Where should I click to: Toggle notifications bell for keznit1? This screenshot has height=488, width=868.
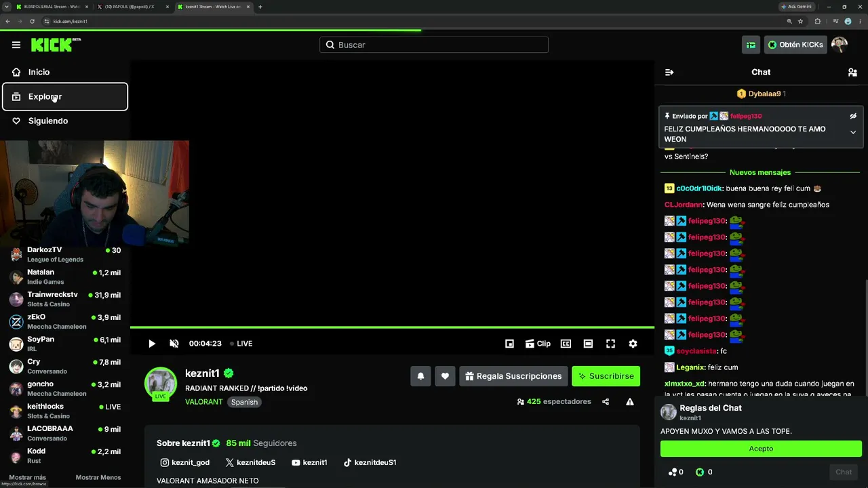click(420, 376)
